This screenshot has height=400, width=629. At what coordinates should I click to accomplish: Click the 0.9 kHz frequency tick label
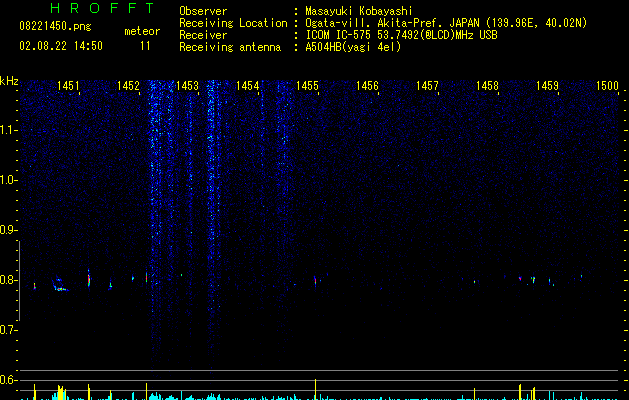click(7, 230)
